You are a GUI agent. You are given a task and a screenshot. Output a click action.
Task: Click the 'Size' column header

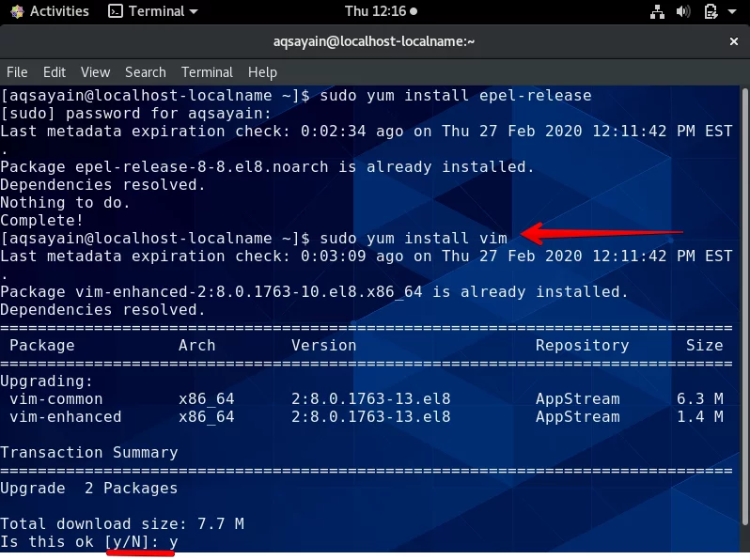click(x=704, y=345)
